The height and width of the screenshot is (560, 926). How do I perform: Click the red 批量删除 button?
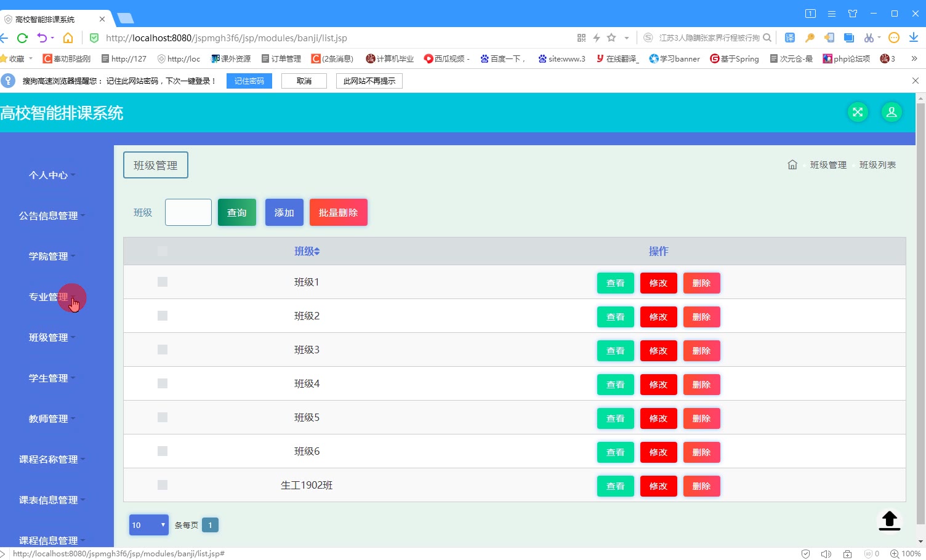(x=339, y=212)
